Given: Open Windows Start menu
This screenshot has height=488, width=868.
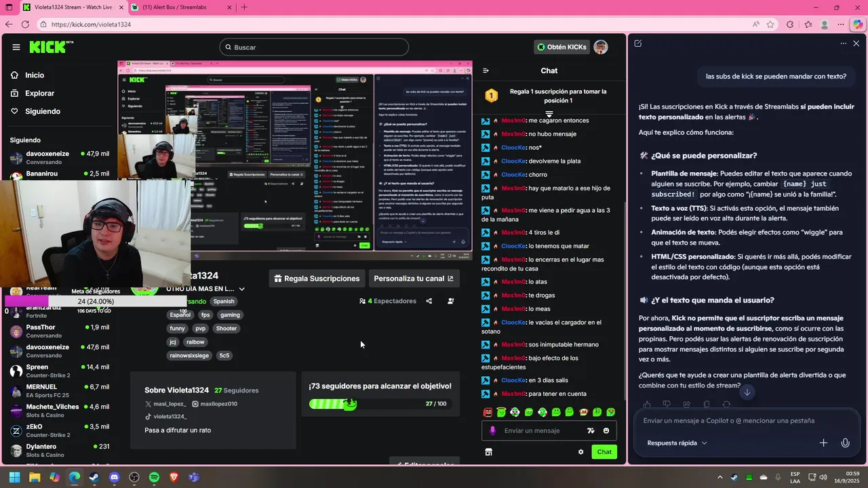Looking at the screenshot, I should 14,477.
